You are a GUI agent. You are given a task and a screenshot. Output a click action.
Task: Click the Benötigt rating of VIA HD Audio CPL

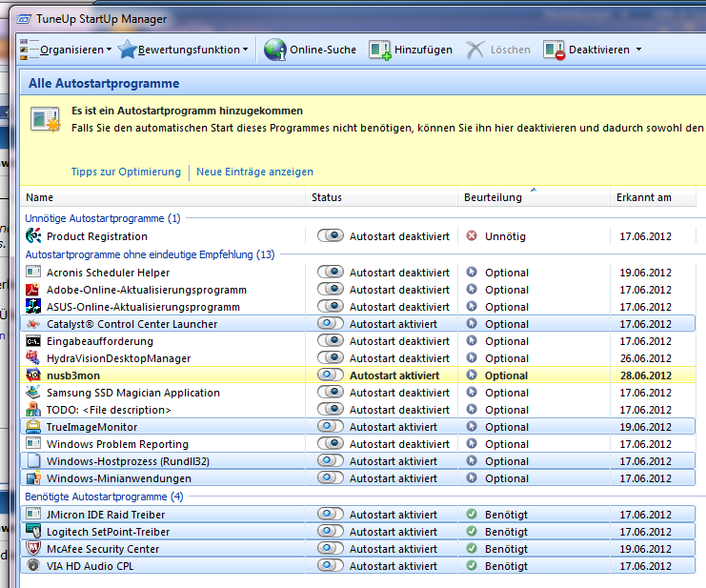pyautogui.click(x=506, y=566)
